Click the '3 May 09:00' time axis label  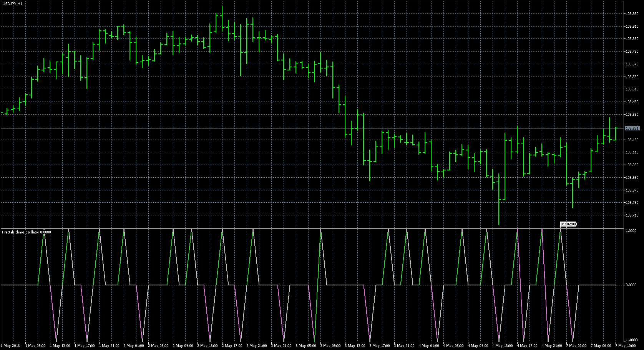(330, 346)
